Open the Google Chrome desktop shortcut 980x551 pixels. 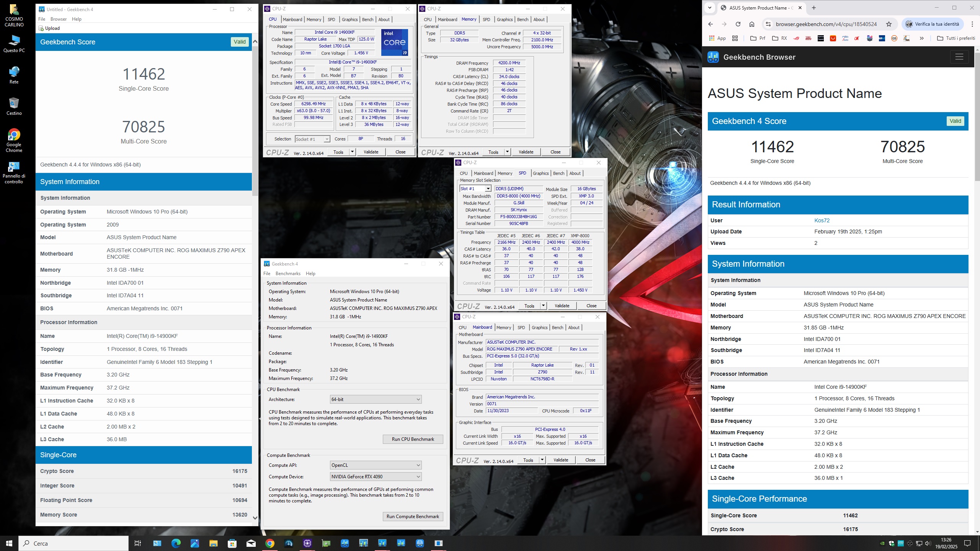click(x=14, y=141)
